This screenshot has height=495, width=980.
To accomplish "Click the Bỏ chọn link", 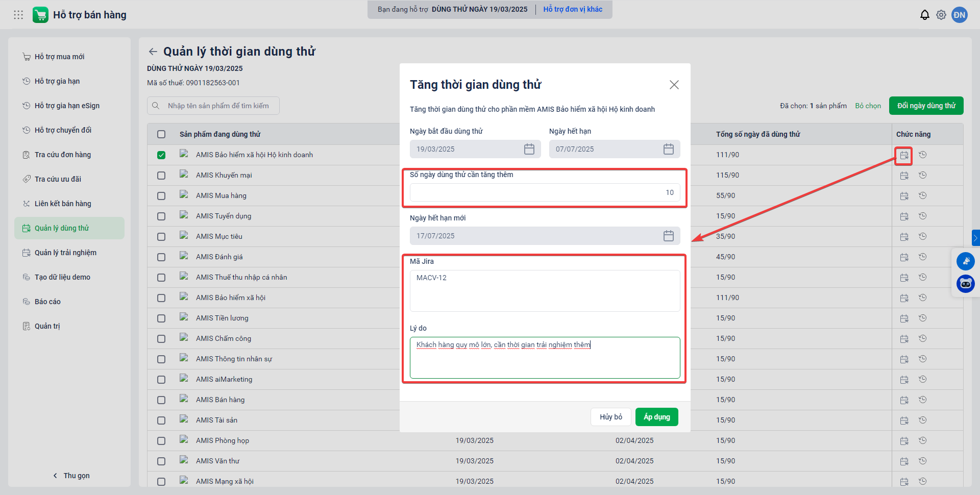I will click(x=868, y=106).
